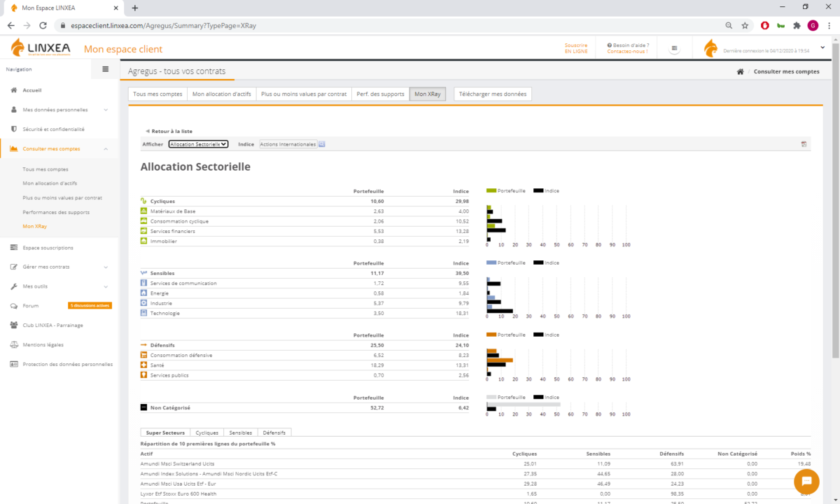Click the Energie sector icon
840x504 pixels.
pos(143,293)
